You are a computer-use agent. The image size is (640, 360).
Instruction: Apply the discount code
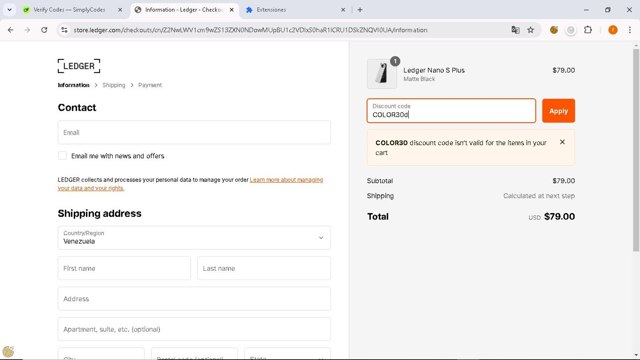(x=558, y=111)
